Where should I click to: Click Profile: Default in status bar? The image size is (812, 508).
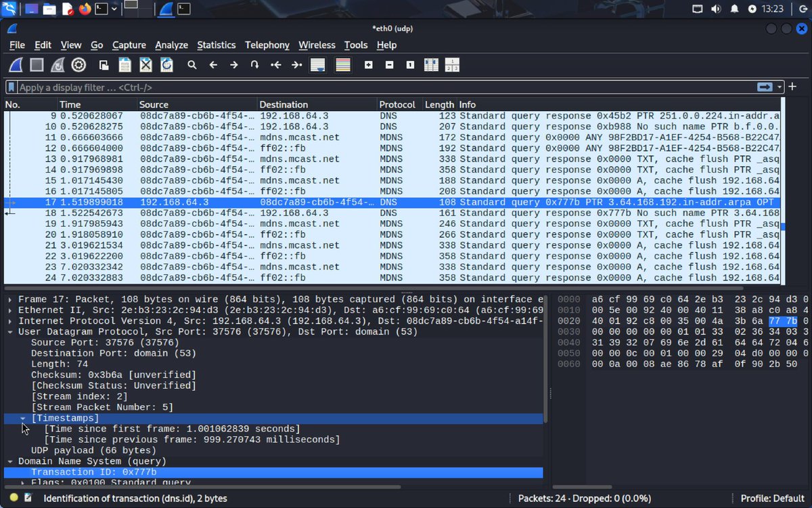pos(772,499)
